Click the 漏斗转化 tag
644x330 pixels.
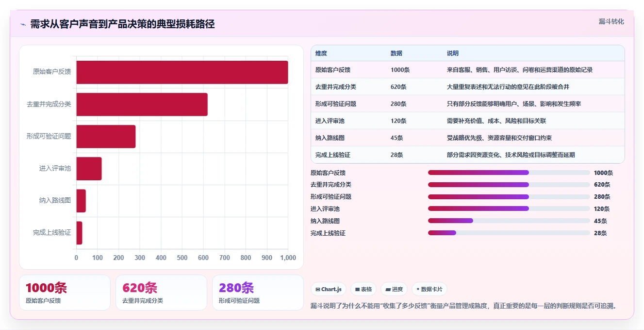611,21
